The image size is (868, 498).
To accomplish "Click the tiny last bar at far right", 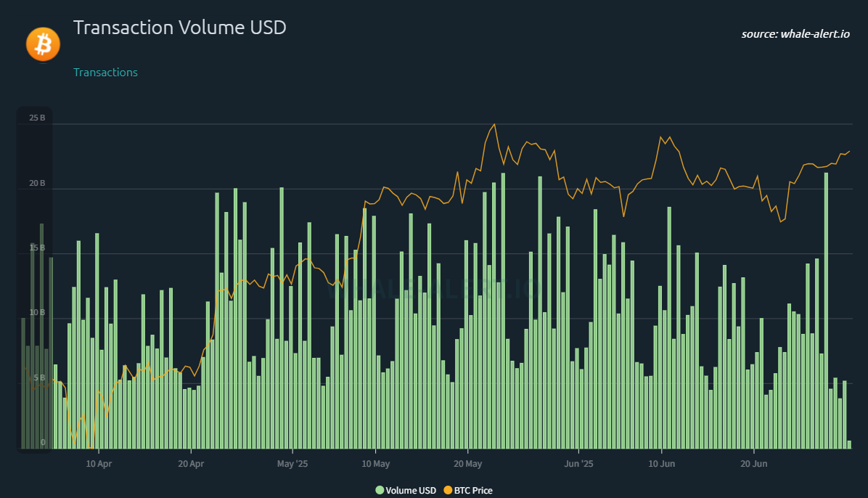I will (x=849, y=445).
